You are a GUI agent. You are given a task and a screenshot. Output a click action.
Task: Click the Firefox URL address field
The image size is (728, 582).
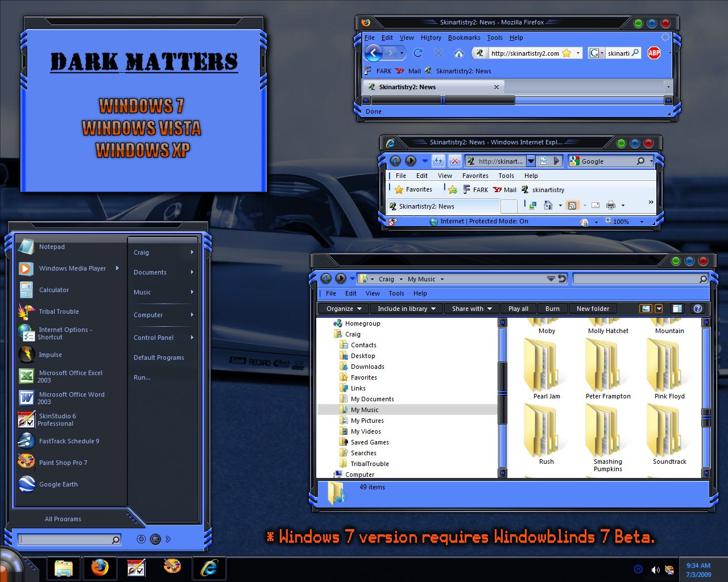pos(524,53)
